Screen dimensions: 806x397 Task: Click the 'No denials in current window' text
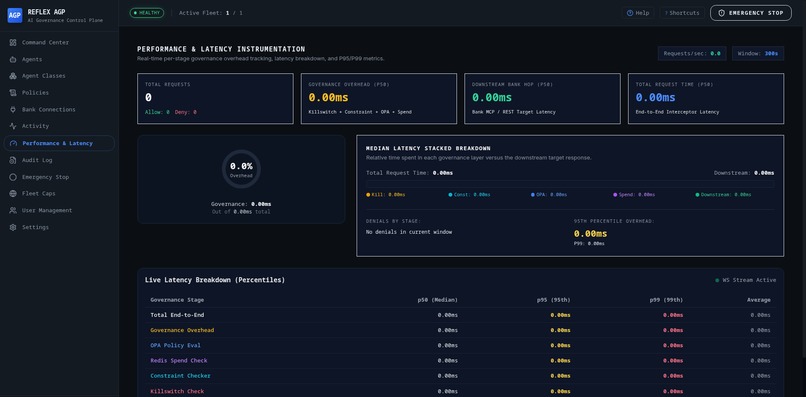coord(409,232)
